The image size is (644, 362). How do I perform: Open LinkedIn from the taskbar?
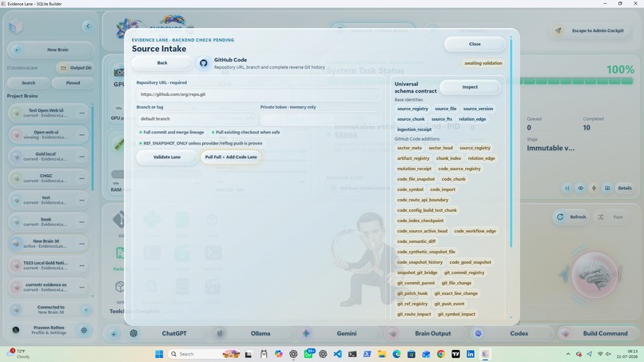coord(471,354)
